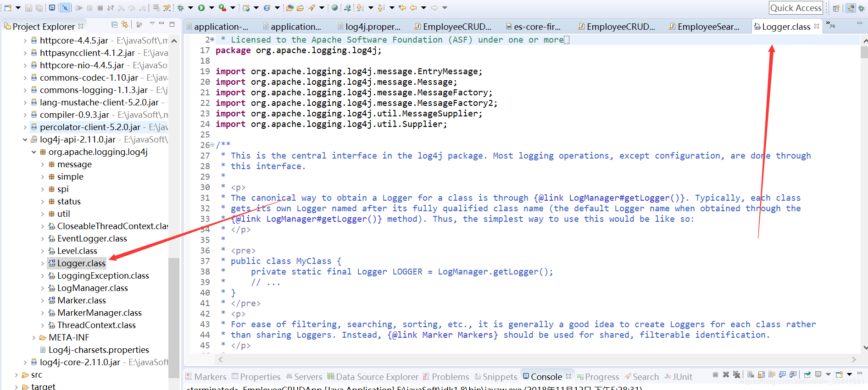
Task: Open the Open Console dropdown arrow
Action: [x=849, y=374]
